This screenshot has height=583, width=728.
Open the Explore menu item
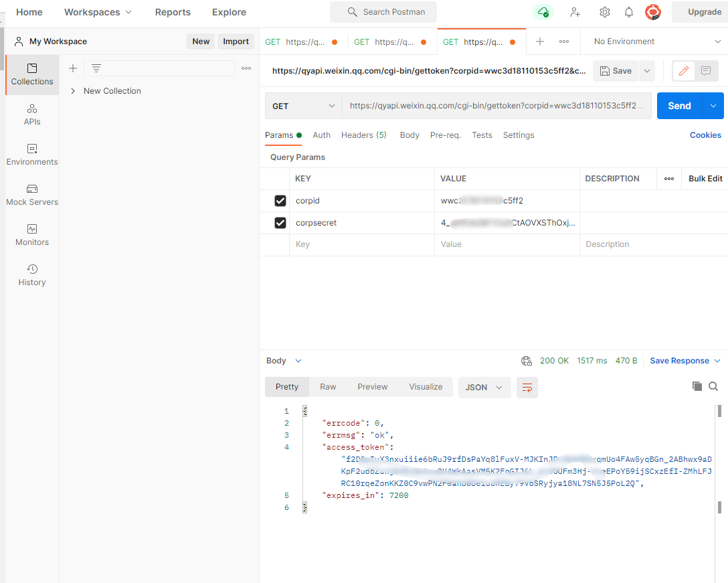click(x=229, y=12)
